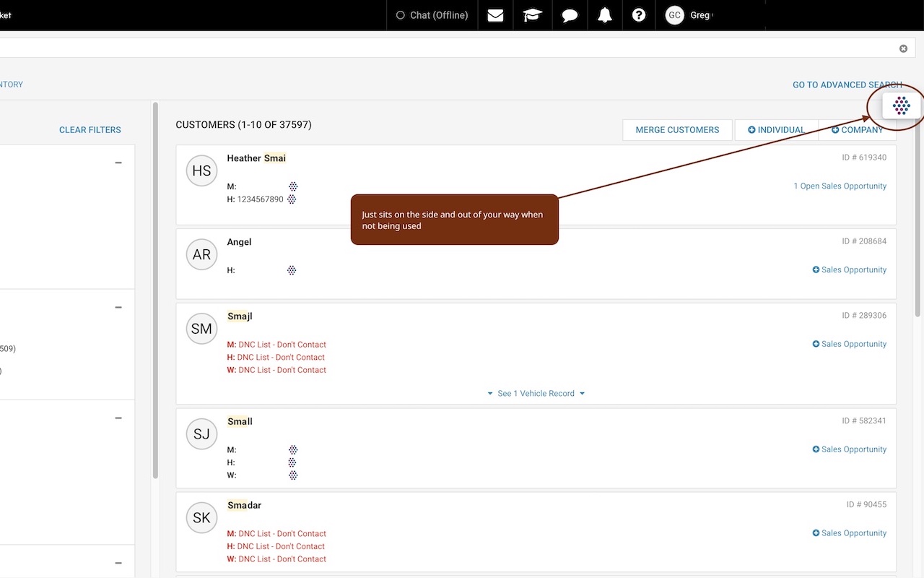Click the dialer icon on Angel's home line
The image size is (924, 578).
[x=292, y=270]
